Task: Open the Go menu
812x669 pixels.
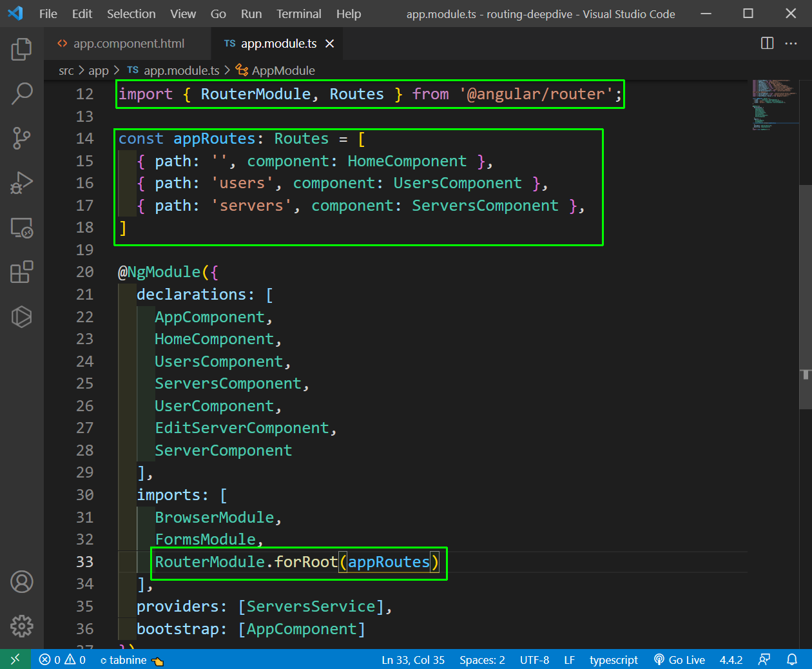Action: (218, 14)
